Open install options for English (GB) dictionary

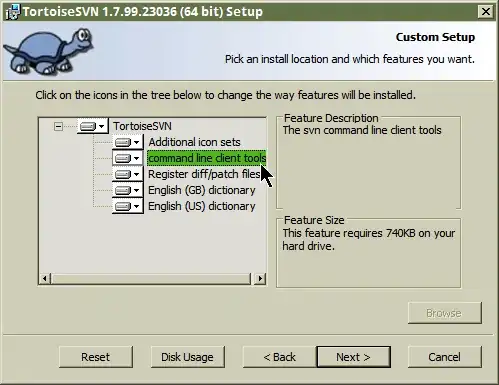coord(128,190)
